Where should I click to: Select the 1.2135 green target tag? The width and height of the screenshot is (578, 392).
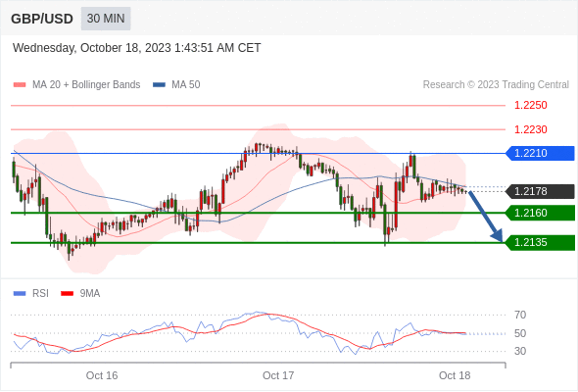[540, 243]
